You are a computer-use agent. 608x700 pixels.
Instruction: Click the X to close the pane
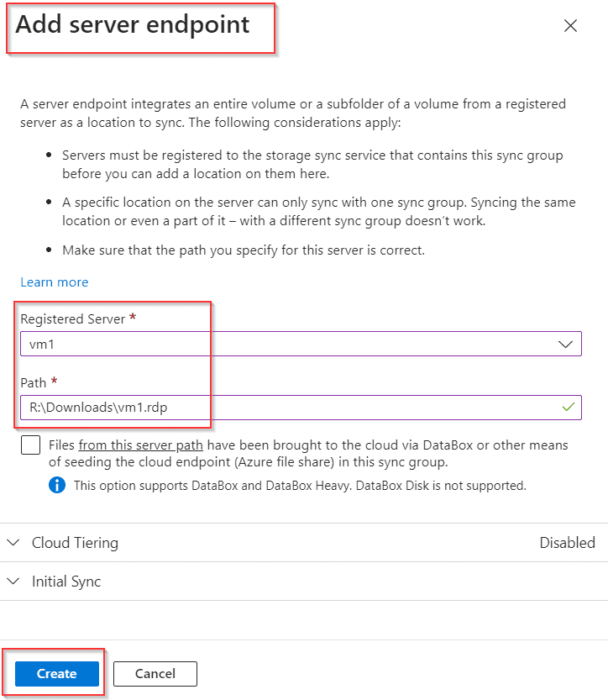pos(570,26)
